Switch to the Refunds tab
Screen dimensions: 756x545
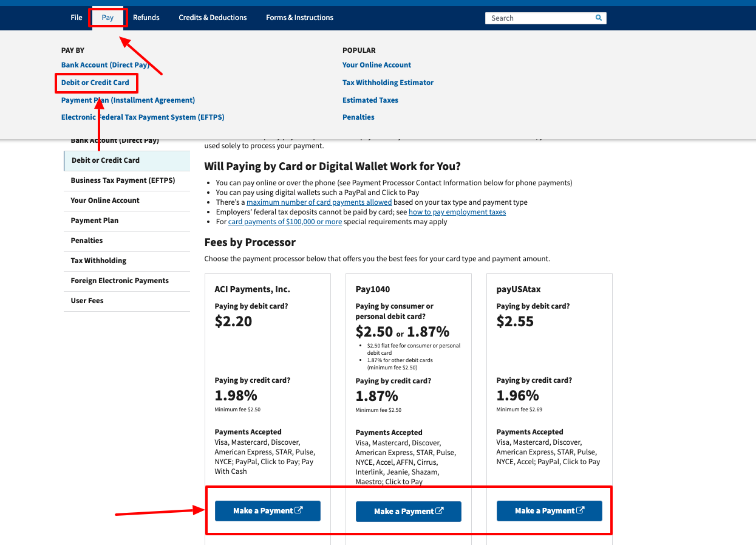coord(146,18)
